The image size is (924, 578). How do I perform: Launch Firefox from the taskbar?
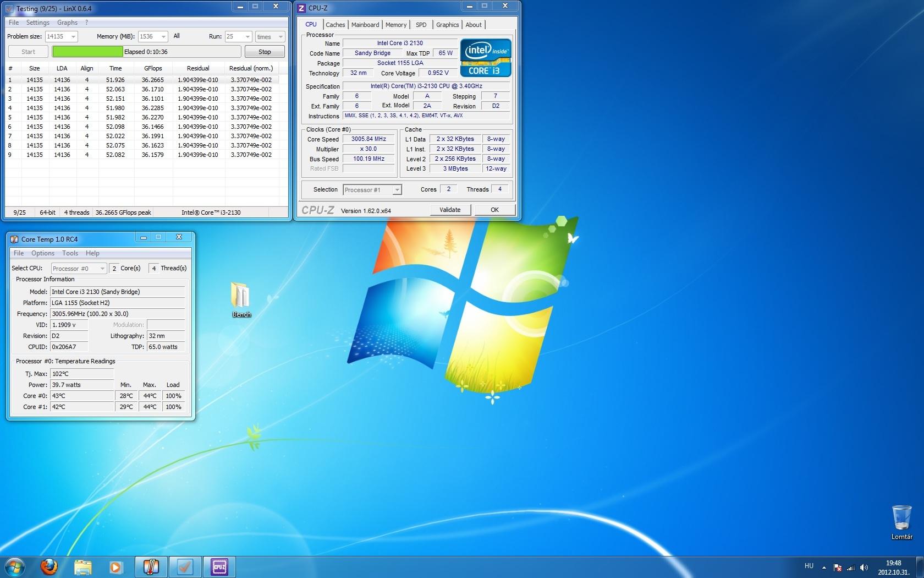tap(49, 566)
